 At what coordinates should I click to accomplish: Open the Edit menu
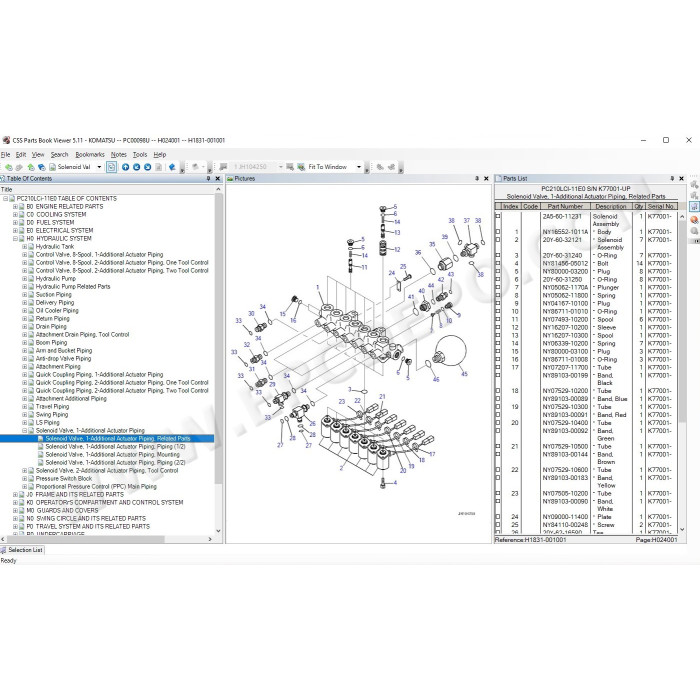(21, 154)
